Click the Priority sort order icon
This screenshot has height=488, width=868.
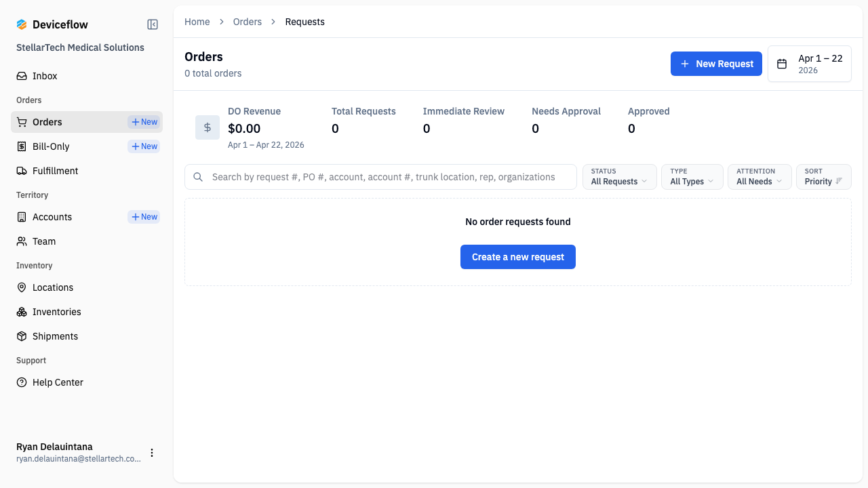pyautogui.click(x=840, y=181)
